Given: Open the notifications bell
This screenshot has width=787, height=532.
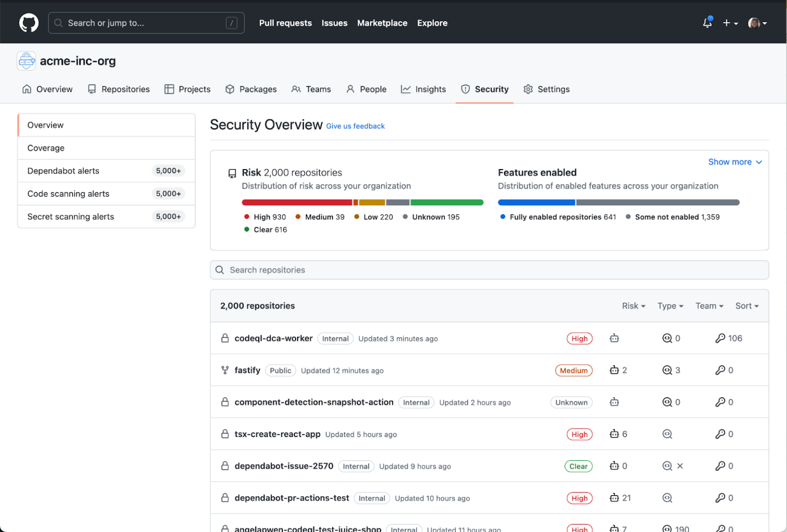Looking at the screenshot, I should point(707,23).
